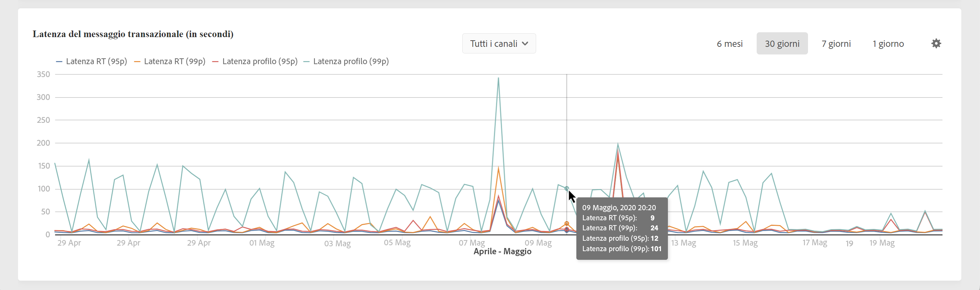This screenshot has height=290, width=980.
Task: Click the 07 Mag axis label
Action: [x=471, y=243]
